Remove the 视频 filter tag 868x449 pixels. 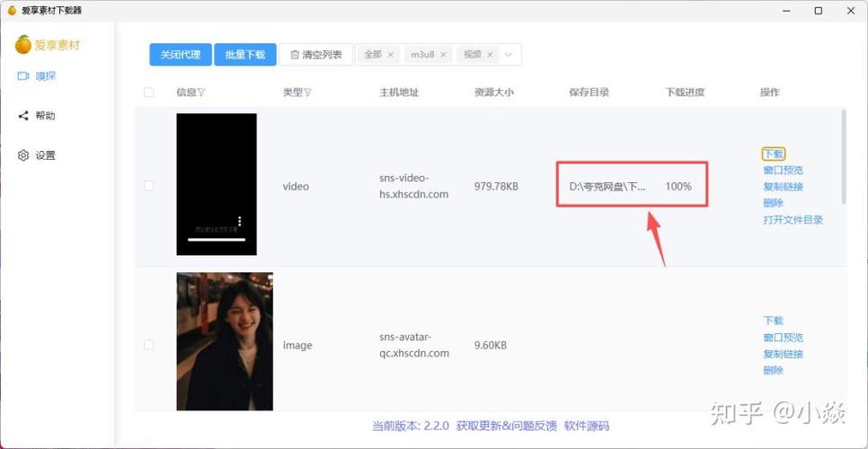490,55
